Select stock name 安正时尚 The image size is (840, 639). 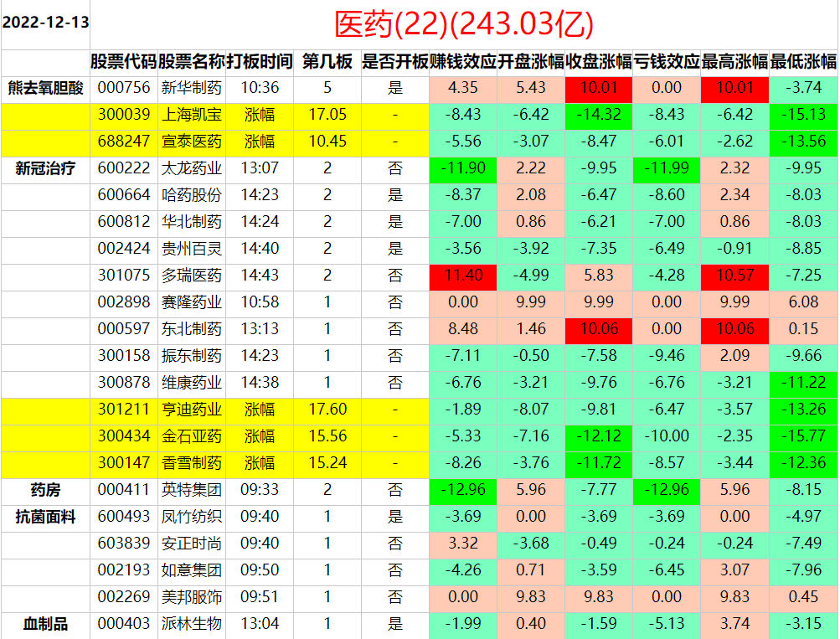click(192, 544)
